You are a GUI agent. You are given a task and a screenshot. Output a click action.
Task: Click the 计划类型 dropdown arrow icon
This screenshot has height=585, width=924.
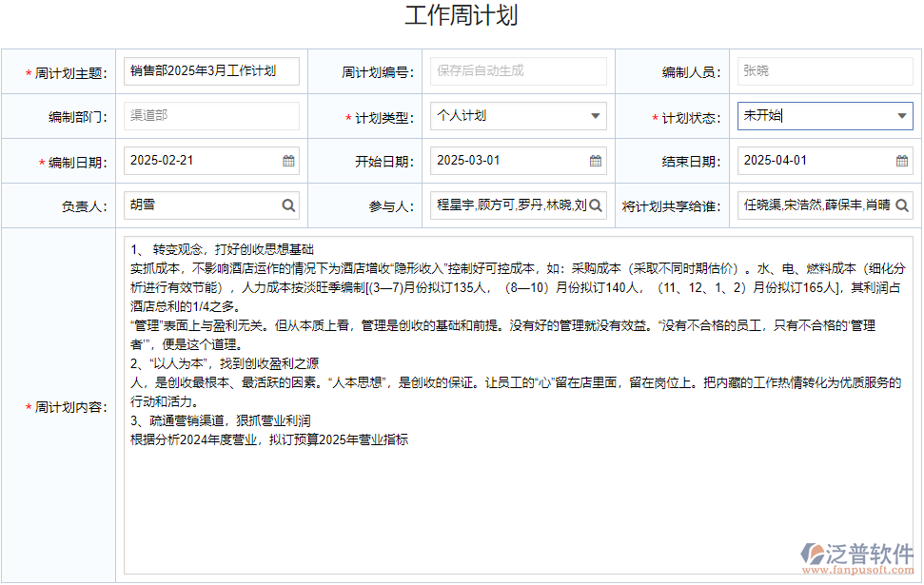595,115
